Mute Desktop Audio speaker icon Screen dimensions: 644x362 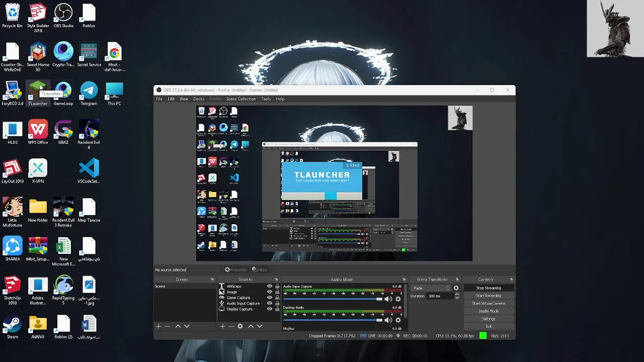pos(388,320)
